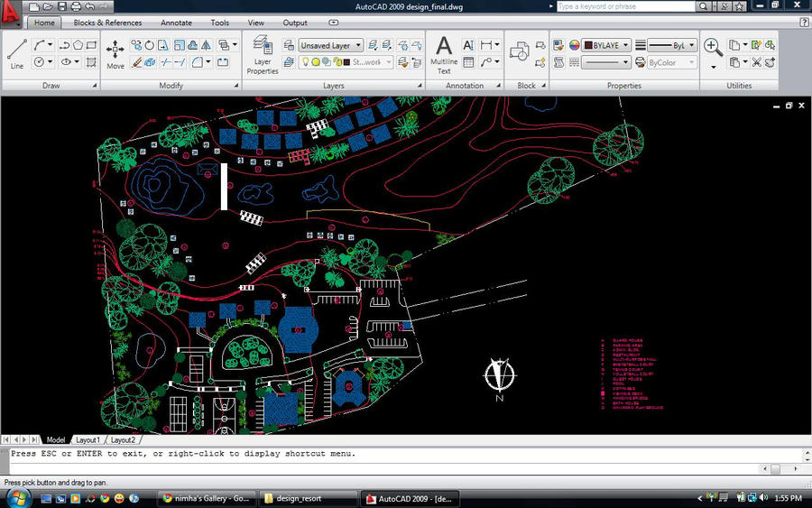Click the Help question mark icon
Viewport: 812px width, 508px height.
coord(804,23)
